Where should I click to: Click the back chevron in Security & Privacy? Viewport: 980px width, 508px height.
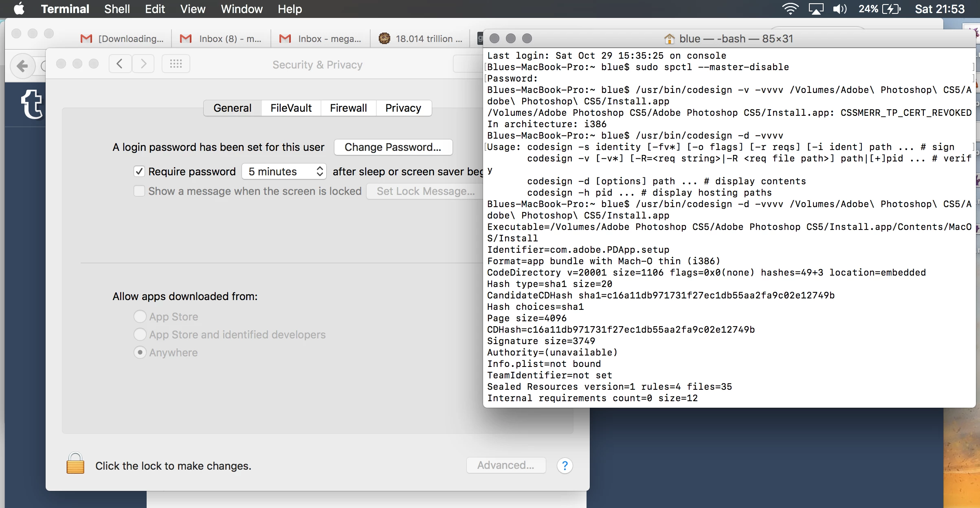tap(120, 64)
